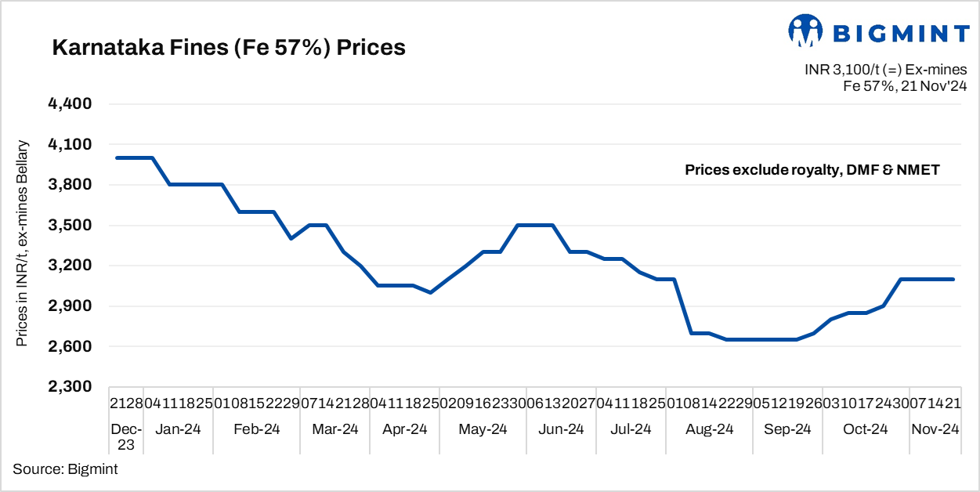Click the May-24 month label

pyautogui.click(x=483, y=429)
